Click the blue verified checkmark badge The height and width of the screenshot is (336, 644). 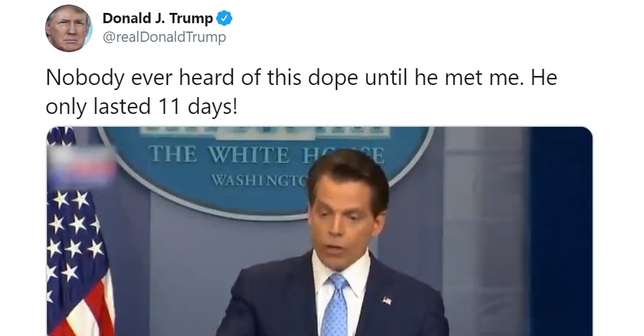[x=225, y=18]
